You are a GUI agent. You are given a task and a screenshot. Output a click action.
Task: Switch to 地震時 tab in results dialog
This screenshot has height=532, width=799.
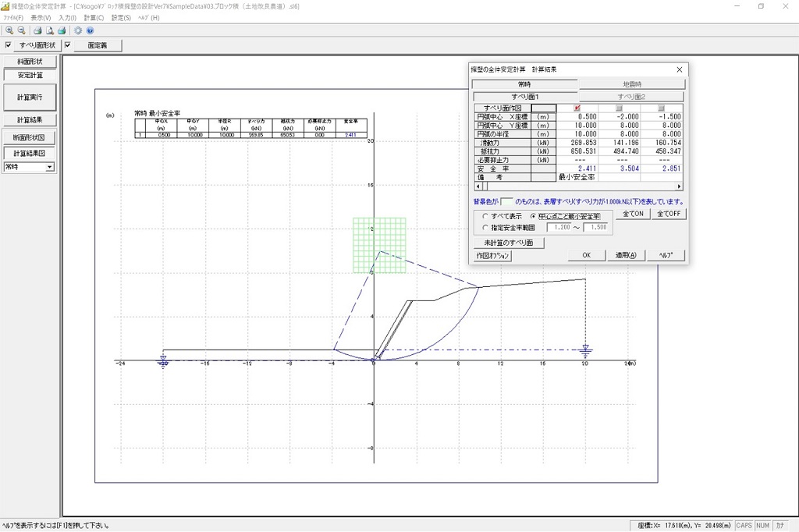[632, 84]
